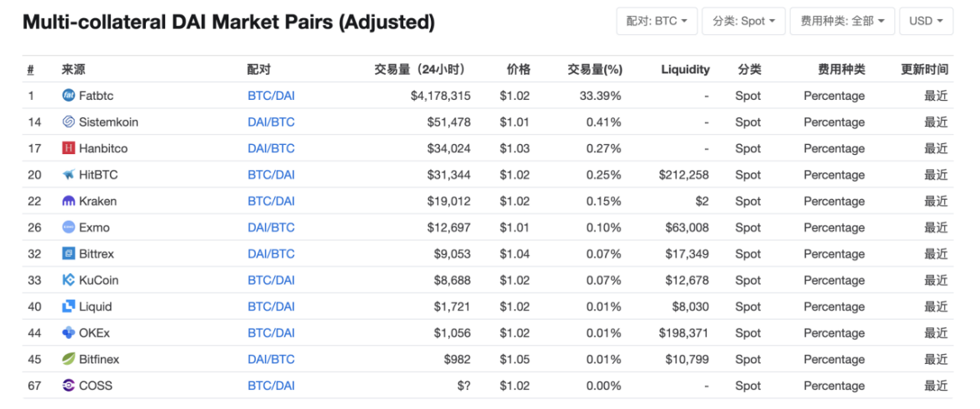Viewport: 980px width, 409px height.
Task: Select the $4,178,315 volume value
Action: (x=441, y=96)
